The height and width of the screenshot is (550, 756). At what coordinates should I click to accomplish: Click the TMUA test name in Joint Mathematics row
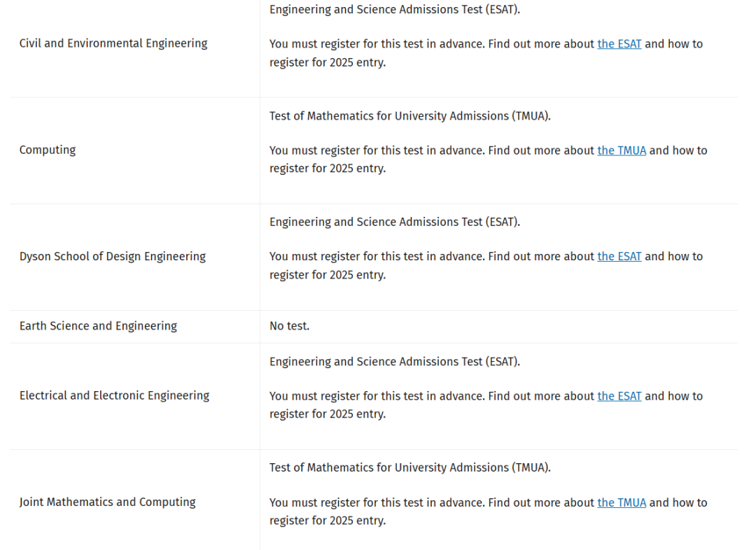pos(409,467)
